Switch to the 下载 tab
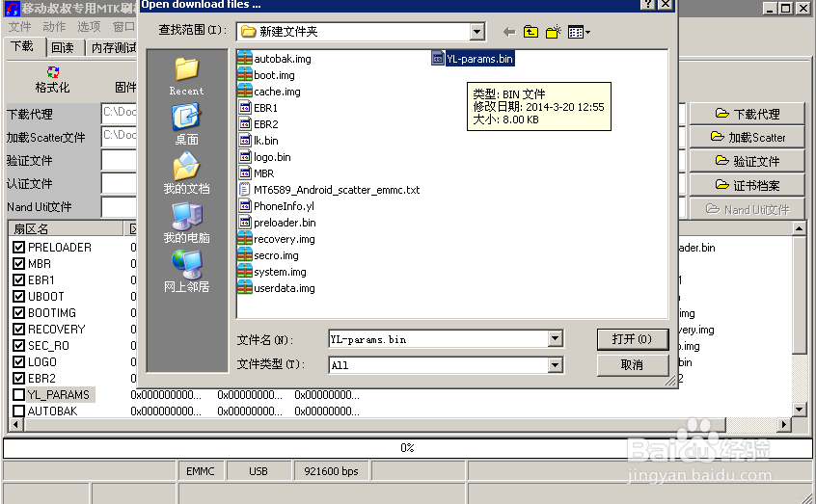This screenshot has width=816, height=504. 23,46
